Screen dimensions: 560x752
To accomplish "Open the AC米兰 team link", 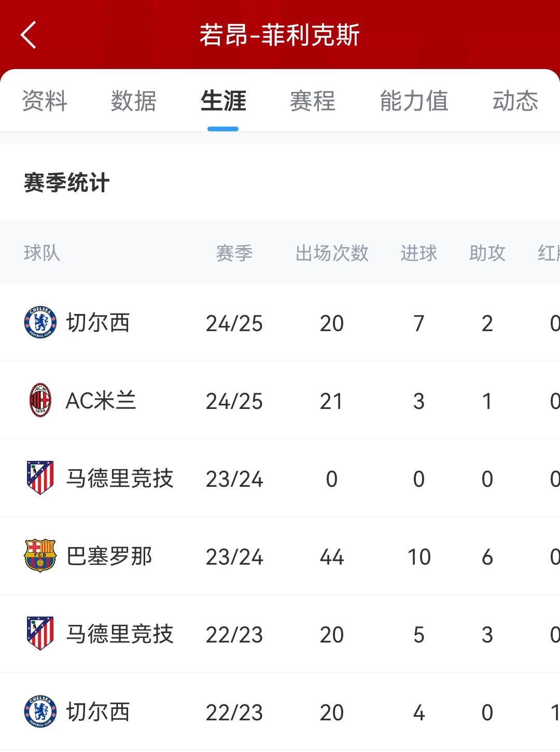I will coord(101,401).
